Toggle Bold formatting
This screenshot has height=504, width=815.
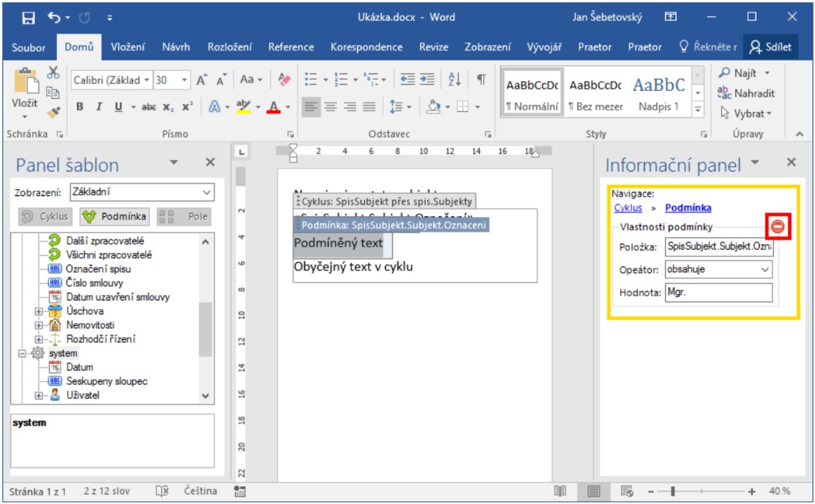[80, 107]
